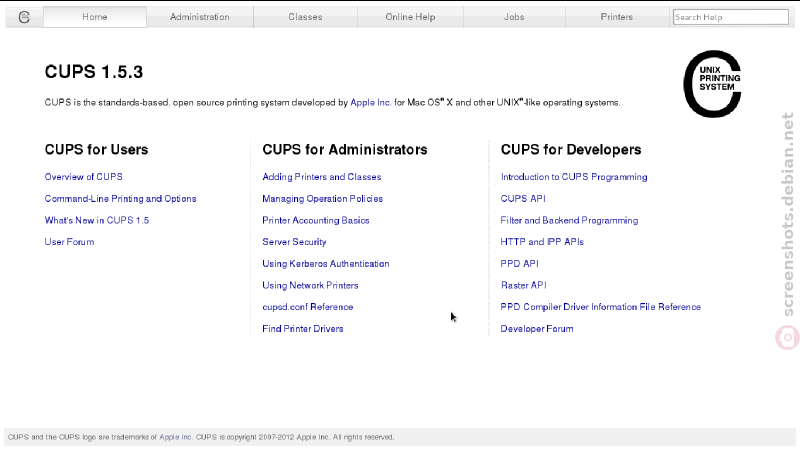Open the Home tab
The width and height of the screenshot is (800, 450).
tap(95, 17)
